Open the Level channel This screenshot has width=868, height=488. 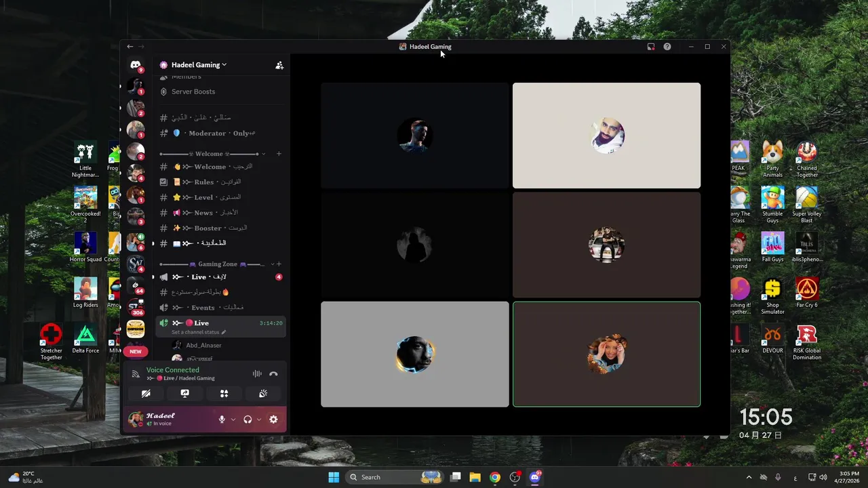coord(220,197)
